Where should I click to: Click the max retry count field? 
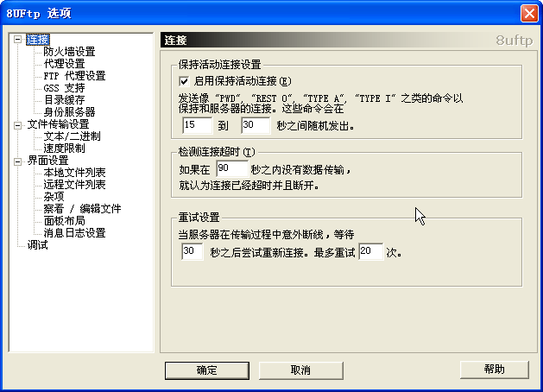click(371, 252)
